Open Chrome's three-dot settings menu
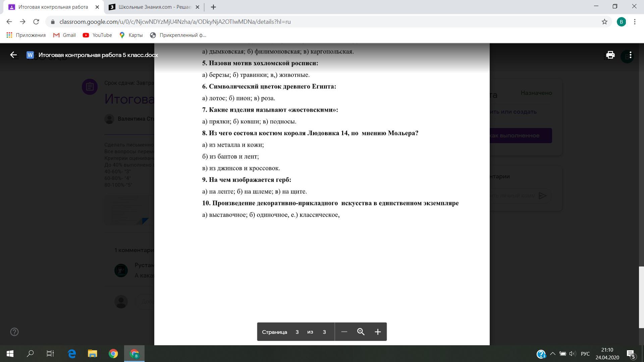The image size is (644, 362). [x=635, y=22]
